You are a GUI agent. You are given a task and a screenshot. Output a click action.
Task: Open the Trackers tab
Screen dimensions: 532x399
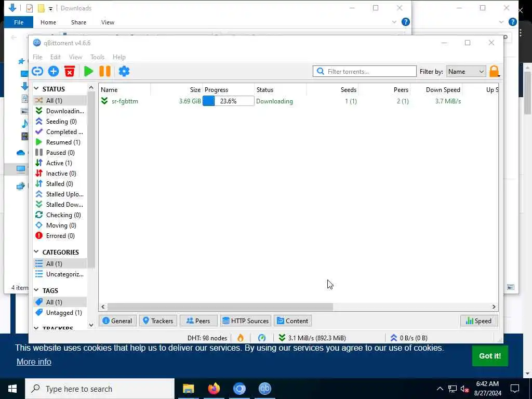(158, 321)
